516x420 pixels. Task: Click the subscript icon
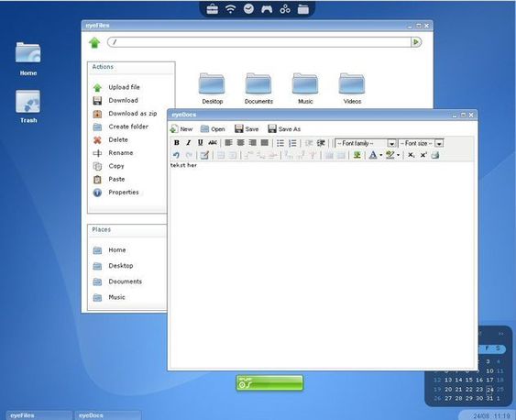point(412,155)
